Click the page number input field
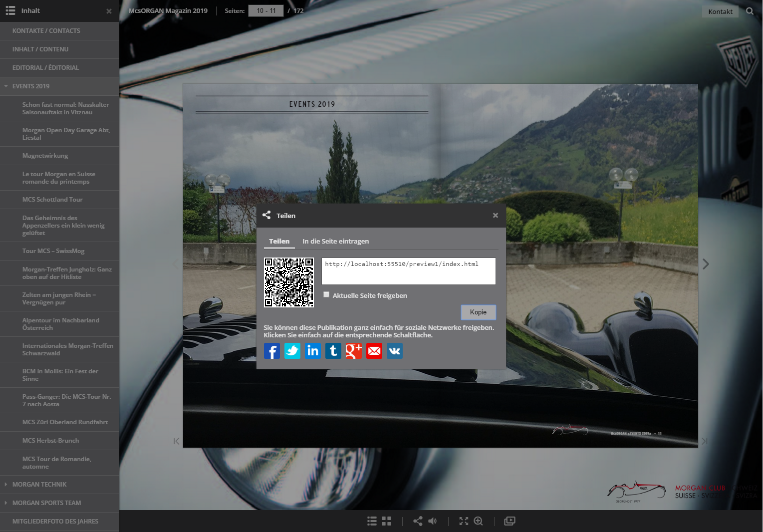The width and height of the screenshot is (763, 532). pos(266,10)
